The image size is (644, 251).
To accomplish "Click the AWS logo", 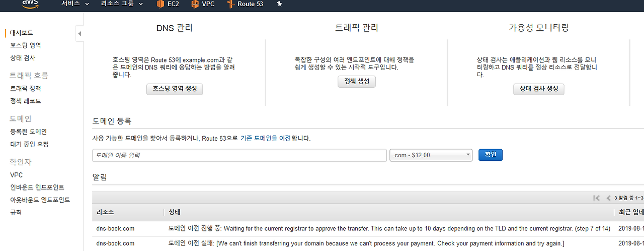I will (x=29, y=4).
